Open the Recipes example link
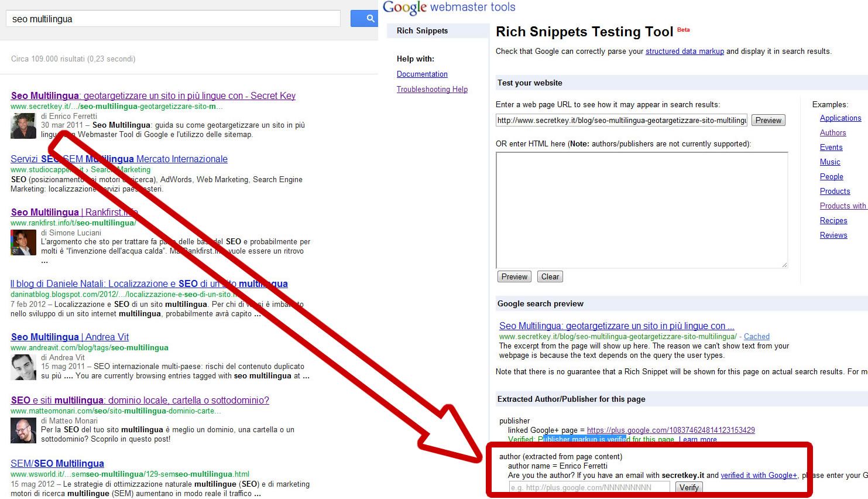The height and width of the screenshot is (499, 868). pyautogui.click(x=833, y=220)
